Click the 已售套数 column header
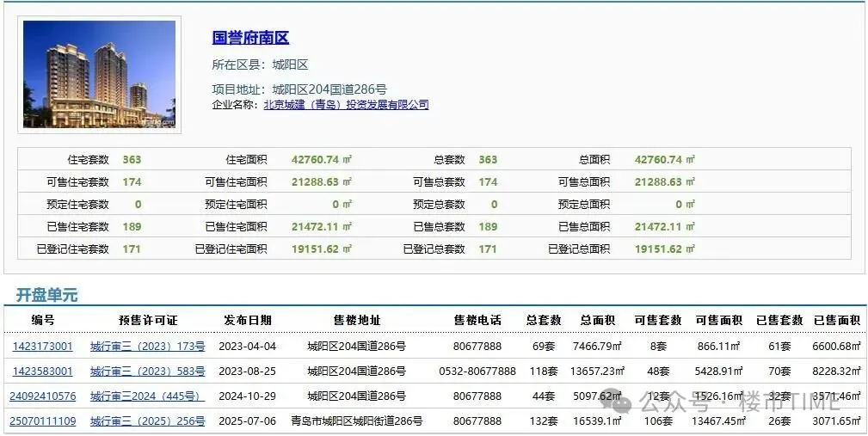This screenshot has width=868, height=436. point(779,320)
